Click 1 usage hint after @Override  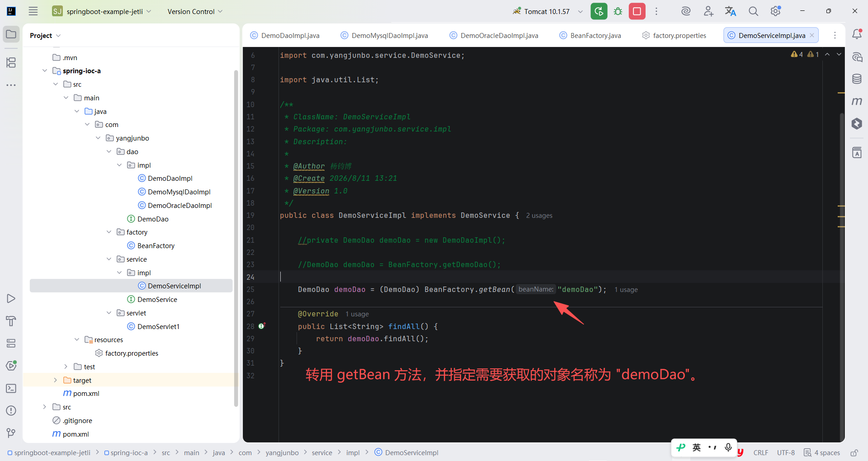pyautogui.click(x=357, y=314)
